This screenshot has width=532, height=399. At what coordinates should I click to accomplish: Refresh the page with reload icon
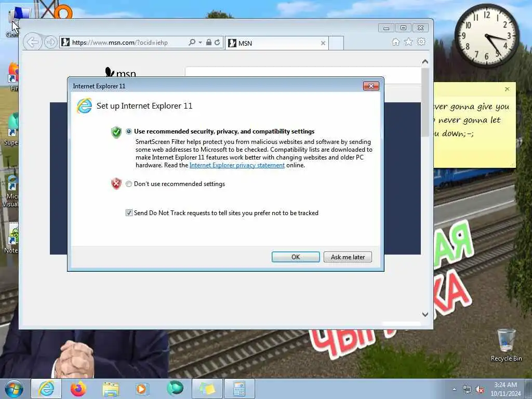coord(217,43)
